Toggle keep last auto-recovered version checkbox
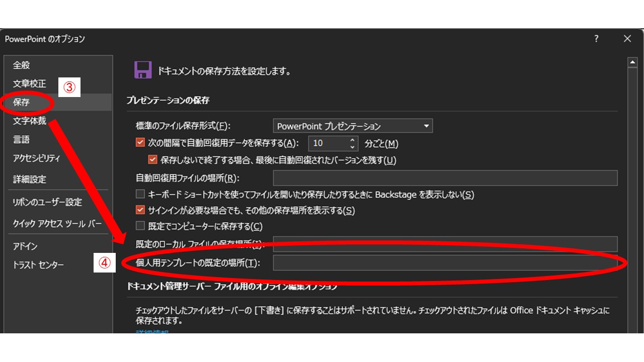Screen dimensions: 644x362 click(x=153, y=160)
